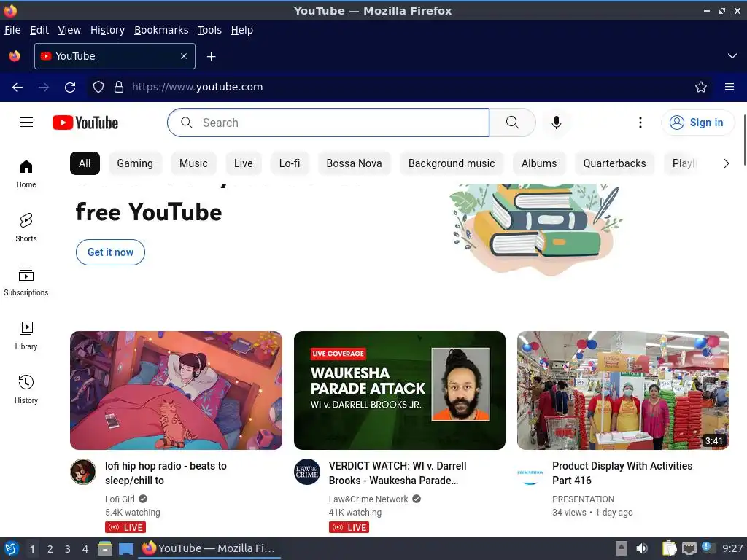
Task: Click the page vertical scrollbar
Action: click(744, 139)
